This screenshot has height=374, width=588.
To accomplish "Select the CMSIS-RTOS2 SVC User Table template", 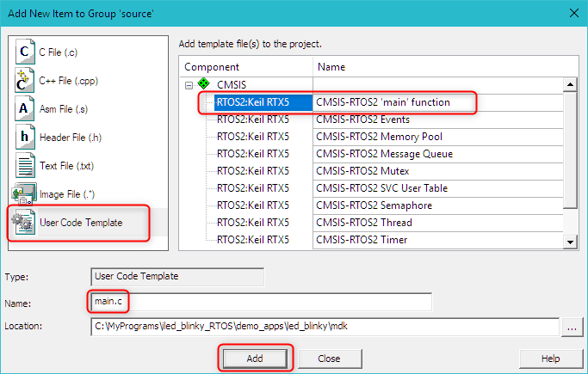I will (381, 188).
